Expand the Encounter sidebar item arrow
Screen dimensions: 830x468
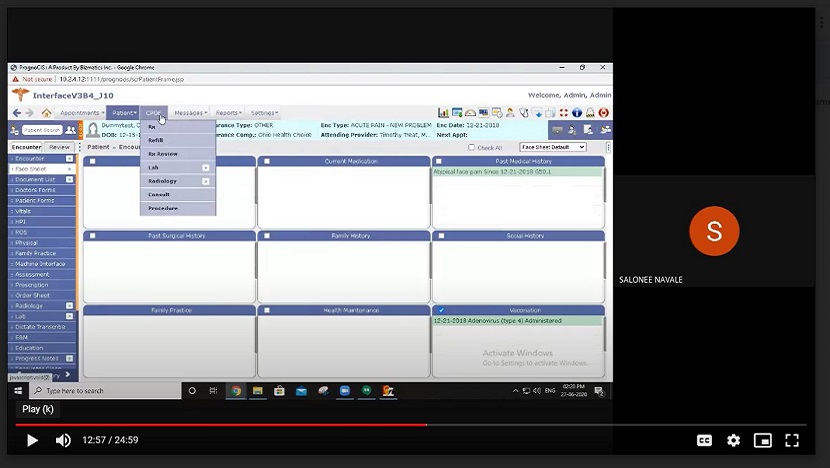69,158
